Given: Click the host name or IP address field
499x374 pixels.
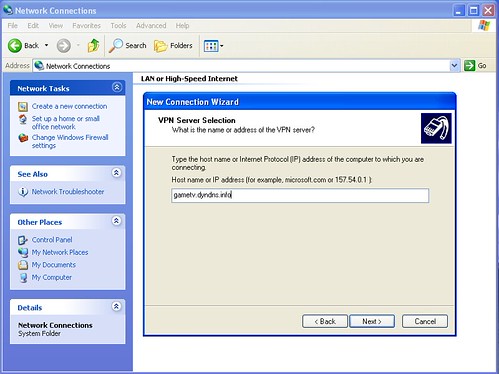Looking at the screenshot, I should tap(300, 195).
